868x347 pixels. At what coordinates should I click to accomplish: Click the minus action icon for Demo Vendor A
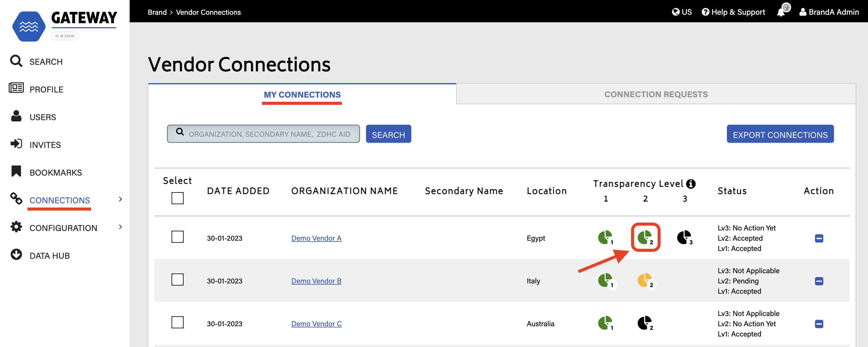coord(819,238)
